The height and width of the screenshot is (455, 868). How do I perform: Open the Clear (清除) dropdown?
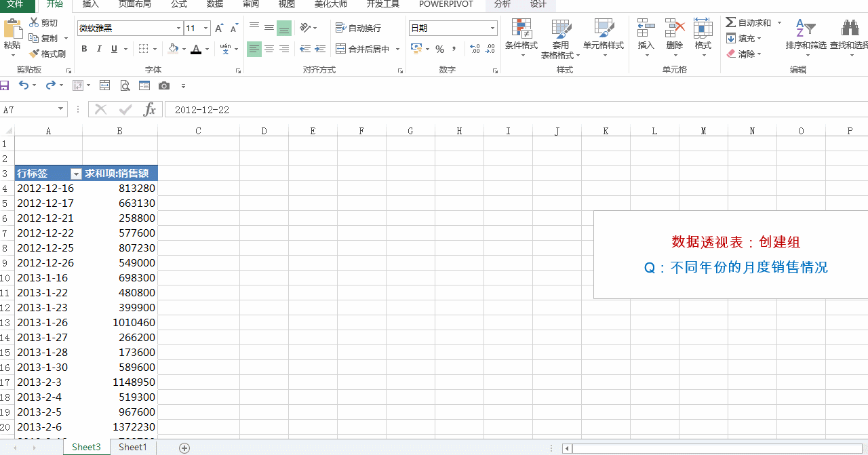[x=743, y=54]
